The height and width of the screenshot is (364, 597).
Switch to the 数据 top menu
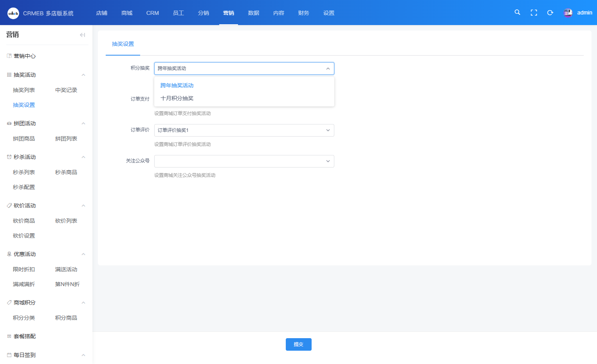253,13
